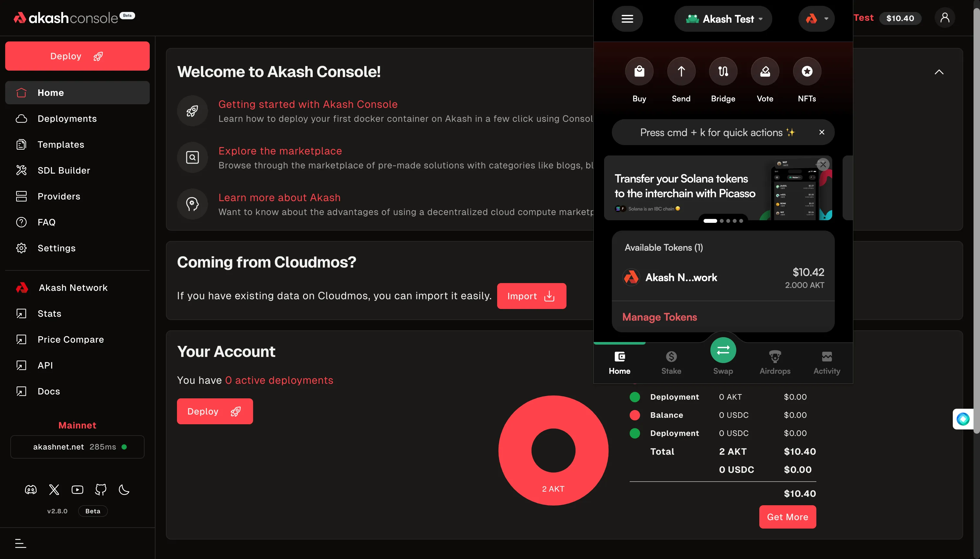The image size is (980, 559).
Task: Click Manage Tokens link
Action: (x=659, y=317)
